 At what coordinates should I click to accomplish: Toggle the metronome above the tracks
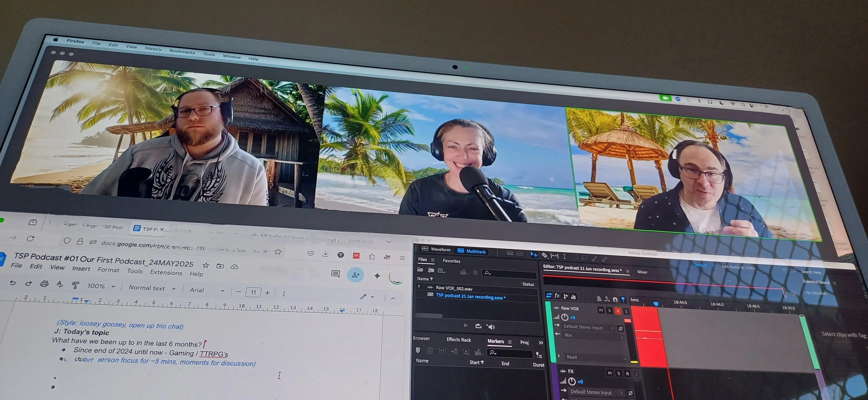click(599, 298)
